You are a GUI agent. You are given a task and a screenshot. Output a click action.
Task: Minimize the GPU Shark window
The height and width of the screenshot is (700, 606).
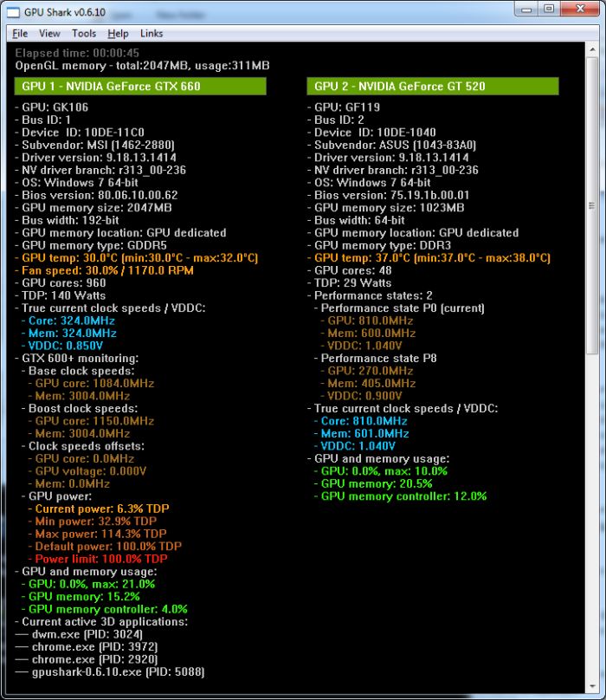pyautogui.click(x=526, y=9)
